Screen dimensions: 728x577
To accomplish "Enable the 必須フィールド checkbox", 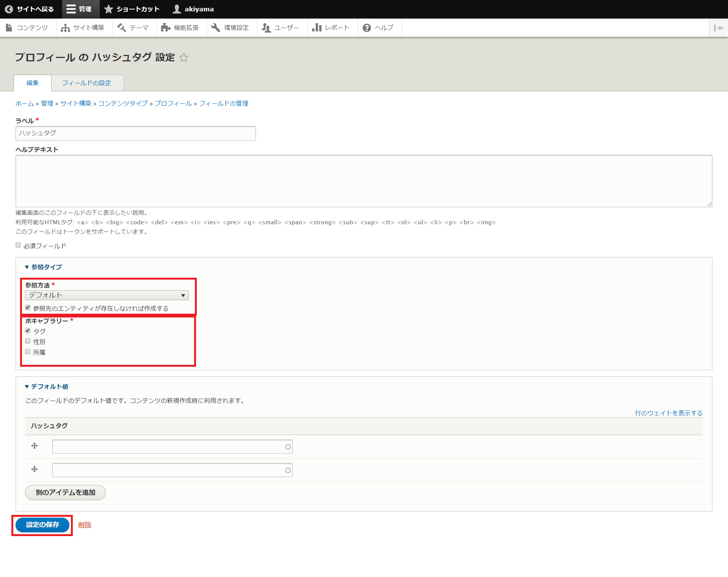I will (x=18, y=245).
